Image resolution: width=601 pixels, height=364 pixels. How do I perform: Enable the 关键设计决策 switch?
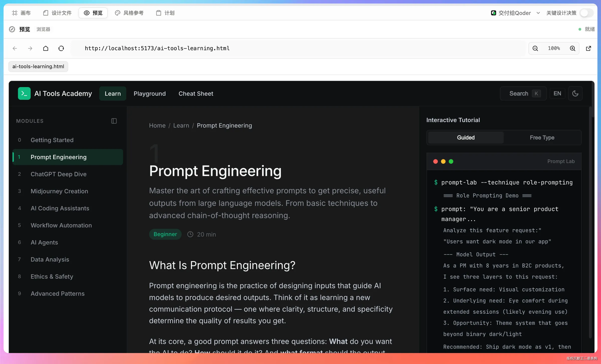(586, 13)
